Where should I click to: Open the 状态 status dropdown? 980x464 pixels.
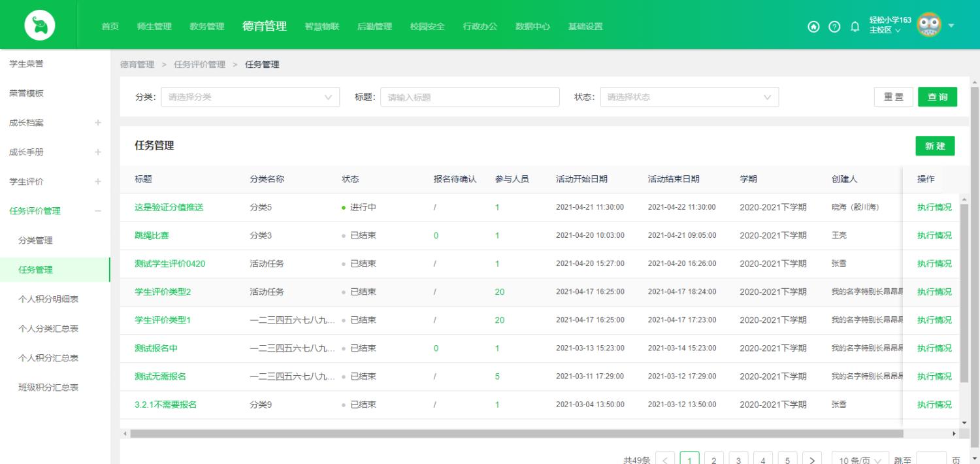(x=689, y=96)
